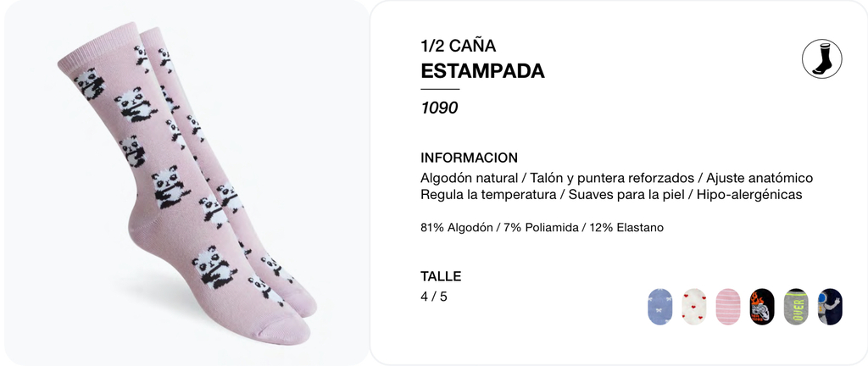Image resolution: width=868 pixels, height=366 pixels.
Task: Pick the pink striped pattern swatch
Action: point(728,307)
